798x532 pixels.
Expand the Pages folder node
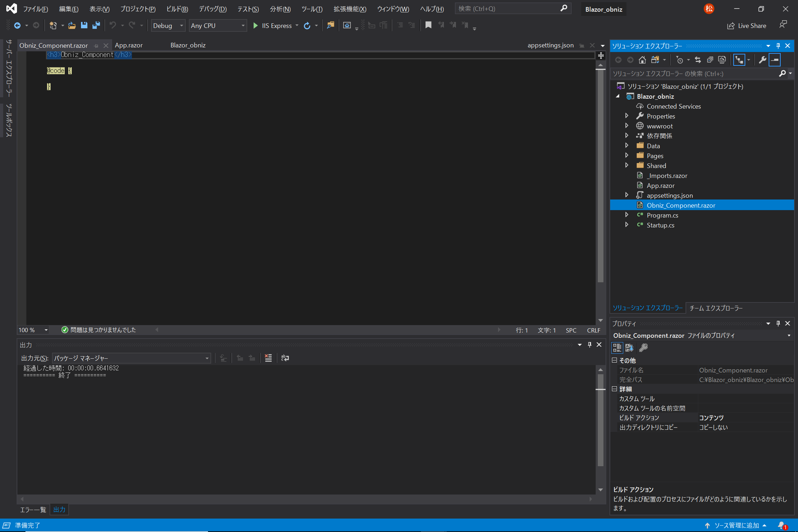(x=627, y=156)
